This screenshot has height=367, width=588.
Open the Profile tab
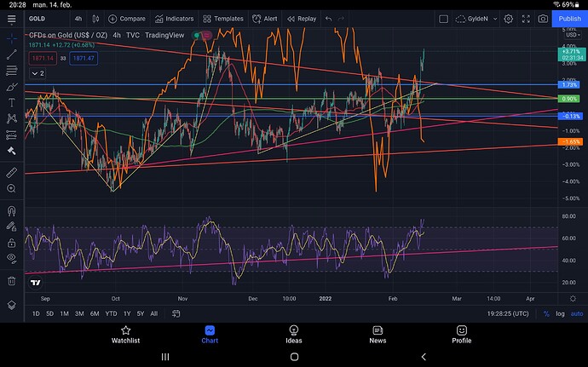pyautogui.click(x=462, y=335)
